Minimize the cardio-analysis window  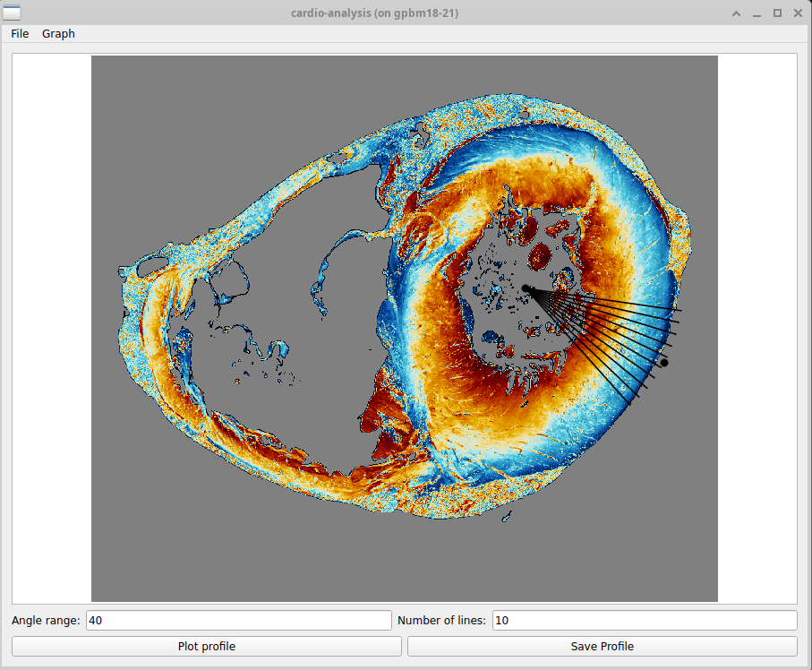click(756, 13)
